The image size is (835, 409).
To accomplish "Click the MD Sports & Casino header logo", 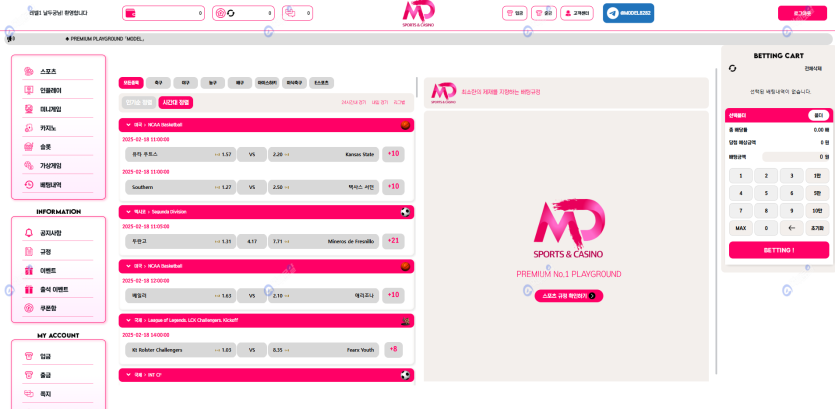I will click(418, 14).
